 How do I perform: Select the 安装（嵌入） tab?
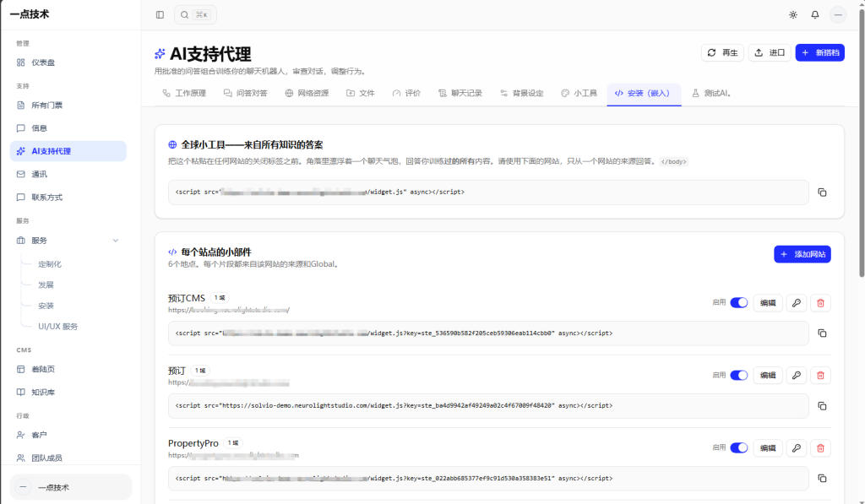coord(644,93)
